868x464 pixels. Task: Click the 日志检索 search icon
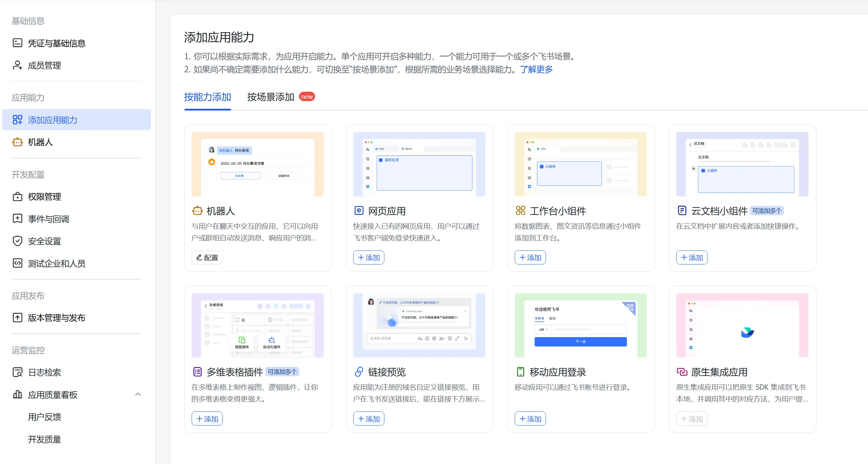(x=17, y=372)
